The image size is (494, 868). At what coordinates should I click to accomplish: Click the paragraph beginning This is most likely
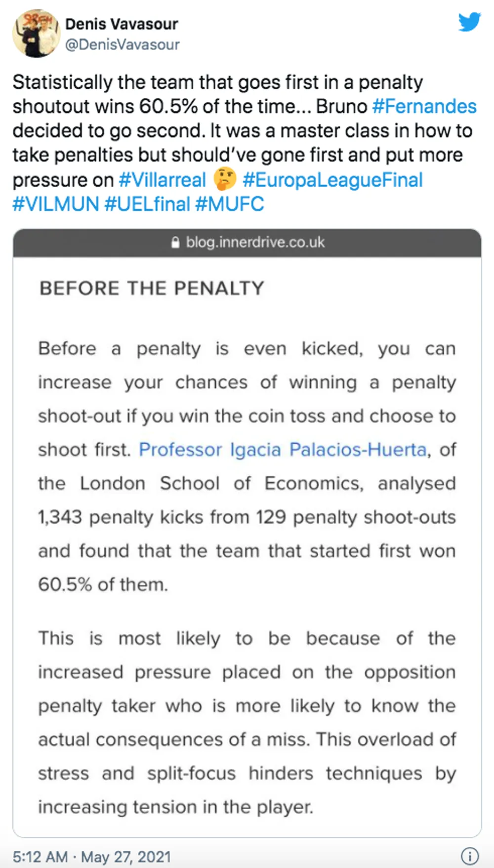(x=247, y=722)
